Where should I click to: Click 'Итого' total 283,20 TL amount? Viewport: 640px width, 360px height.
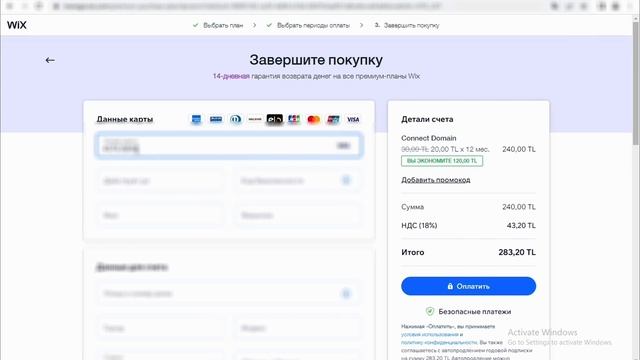517,252
